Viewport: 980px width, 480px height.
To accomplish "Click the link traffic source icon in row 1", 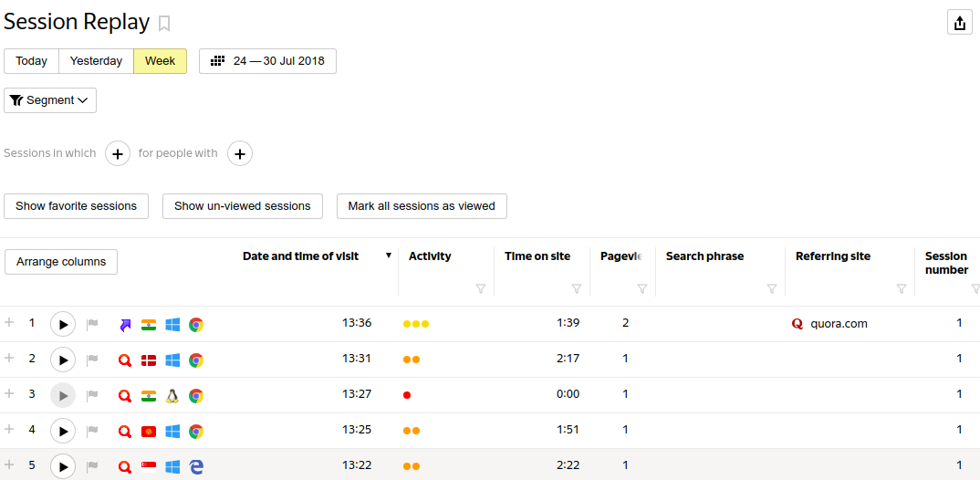I will coord(125,324).
